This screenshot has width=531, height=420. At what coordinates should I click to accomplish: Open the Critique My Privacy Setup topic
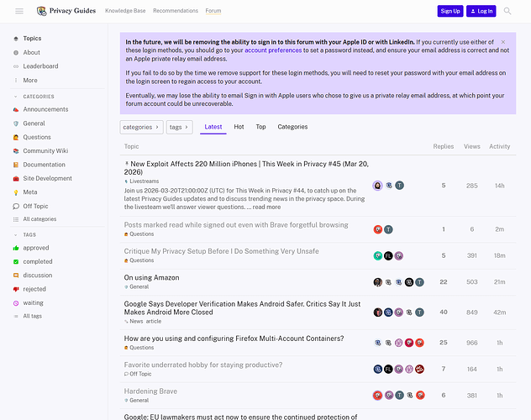click(x=221, y=251)
